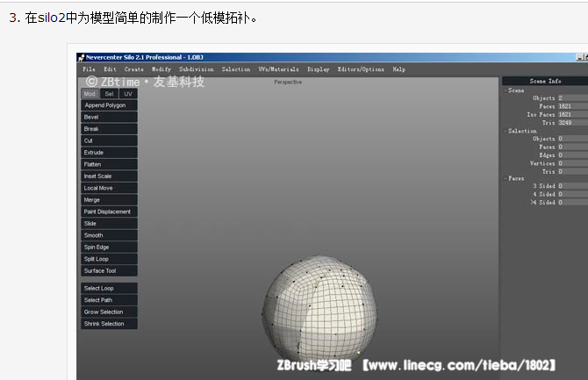Minimize the Silo window
The width and height of the screenshot is (588, 380).
(580, 57)
